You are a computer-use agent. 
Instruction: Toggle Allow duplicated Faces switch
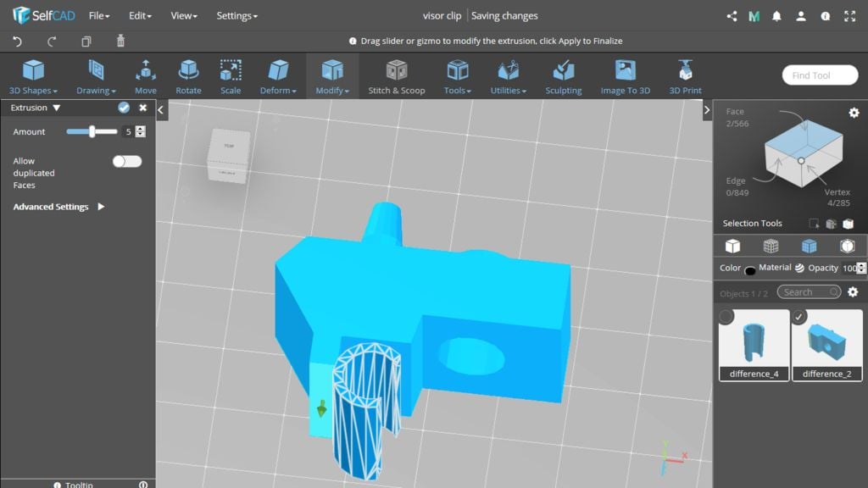(127, 161)
